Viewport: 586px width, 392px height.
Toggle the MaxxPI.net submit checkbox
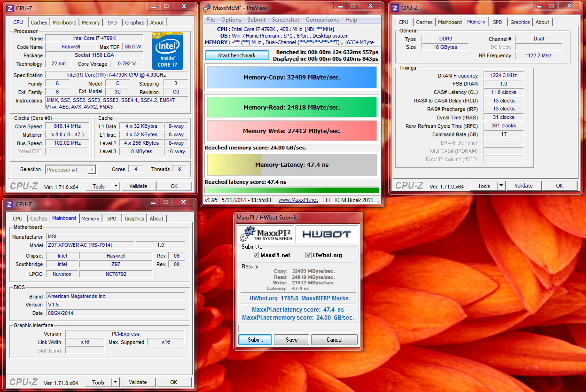256,255
